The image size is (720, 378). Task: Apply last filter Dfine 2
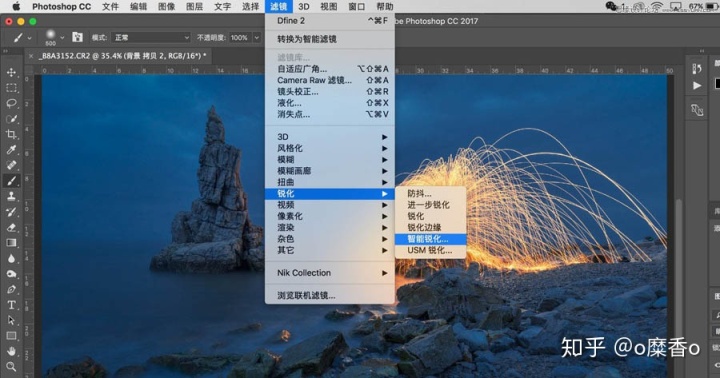point(330,21)
